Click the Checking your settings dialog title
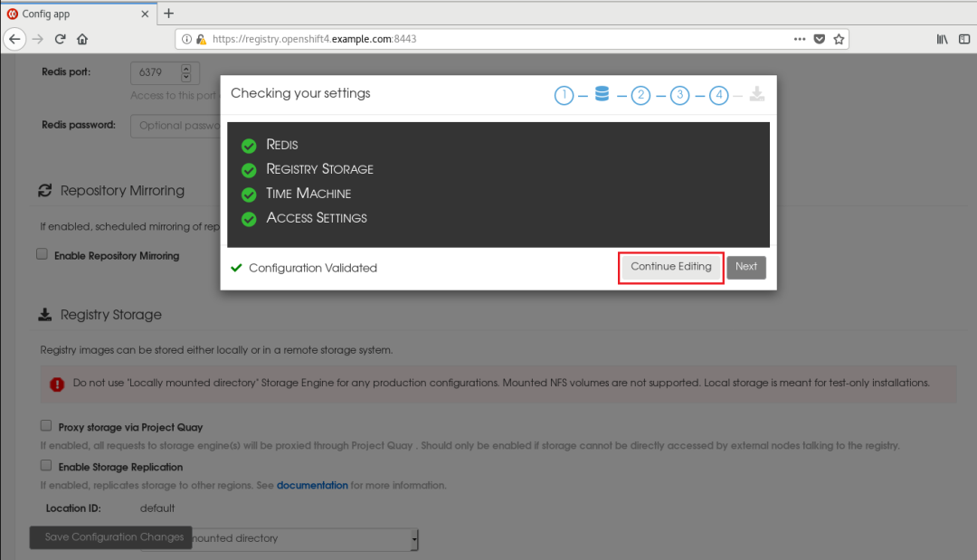Image resolution: width=977 pixels, height=560 pixels. coord(300,93)
